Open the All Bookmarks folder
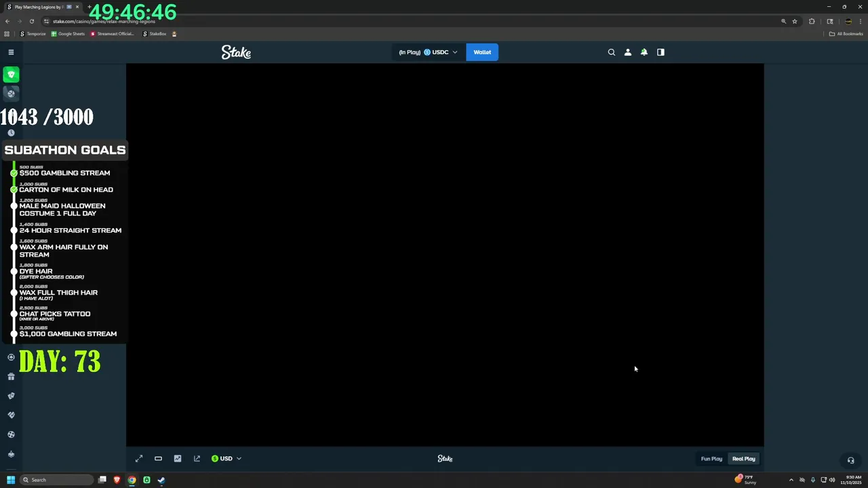The height and width of the screenshot is (488, 868). (x=846, y=34)
